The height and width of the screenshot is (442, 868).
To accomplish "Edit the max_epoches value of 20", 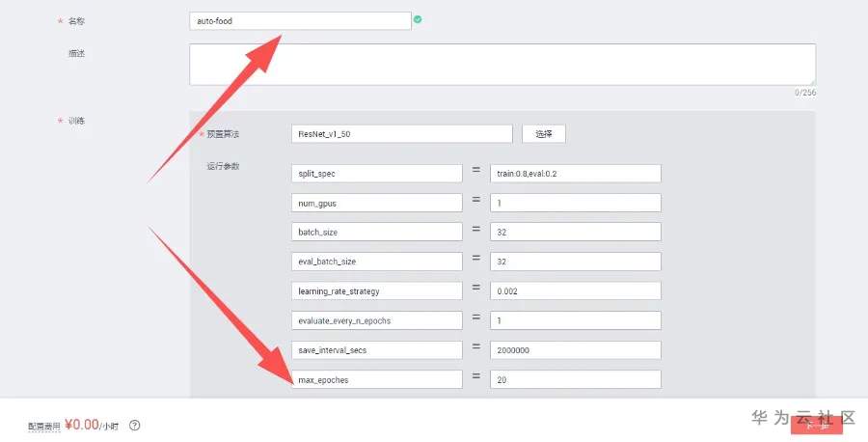I will tap(575, 379).
